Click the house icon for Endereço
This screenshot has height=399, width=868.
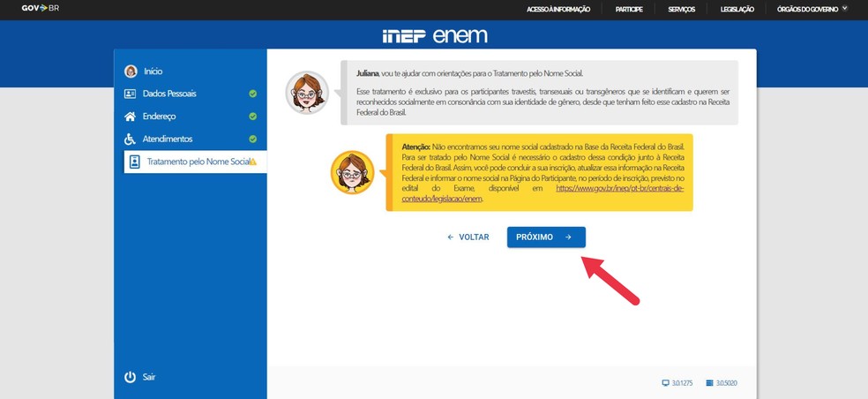click(130, 117)
